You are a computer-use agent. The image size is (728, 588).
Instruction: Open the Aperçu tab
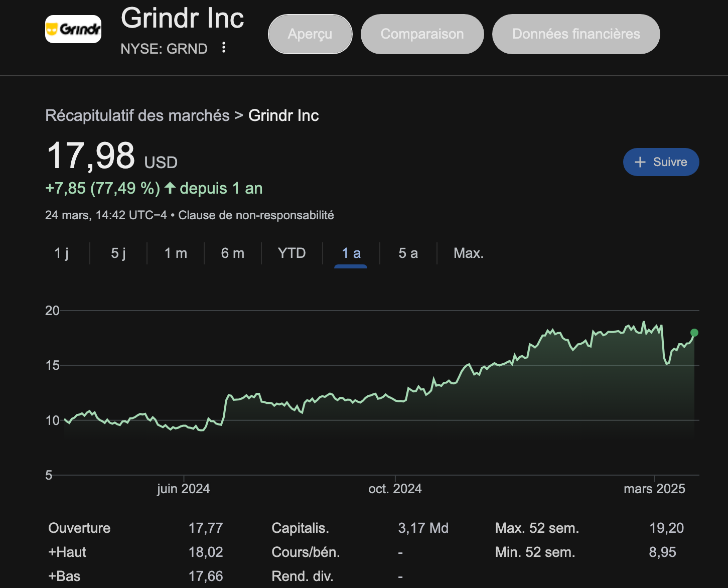pos(310,34)
